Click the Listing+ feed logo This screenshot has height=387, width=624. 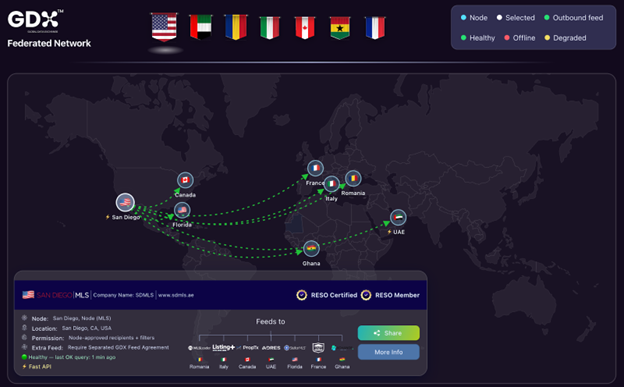[224, 348]
